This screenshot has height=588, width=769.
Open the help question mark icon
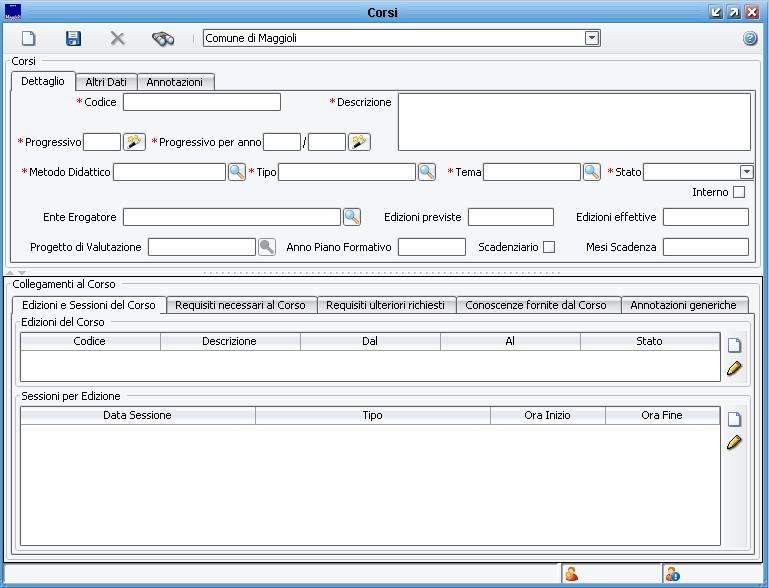(750, 38)
